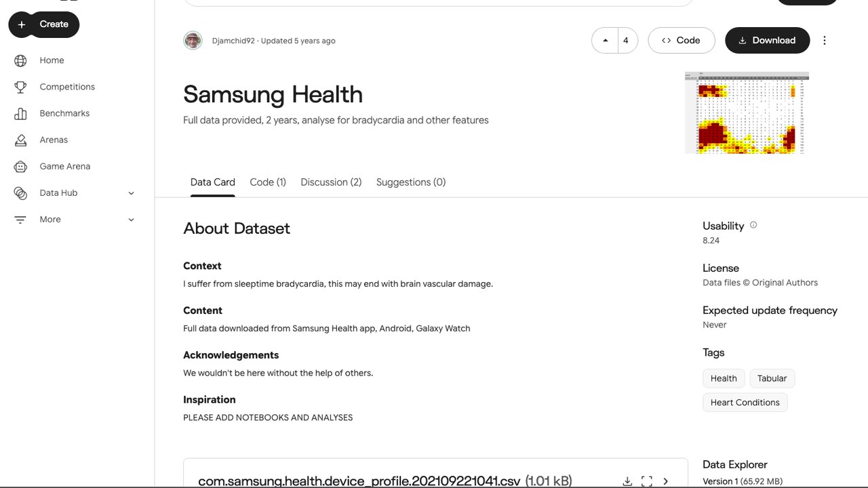Viewport: 868px width, 488px height.
Task: Click the Create button
Action: (43, 24)
